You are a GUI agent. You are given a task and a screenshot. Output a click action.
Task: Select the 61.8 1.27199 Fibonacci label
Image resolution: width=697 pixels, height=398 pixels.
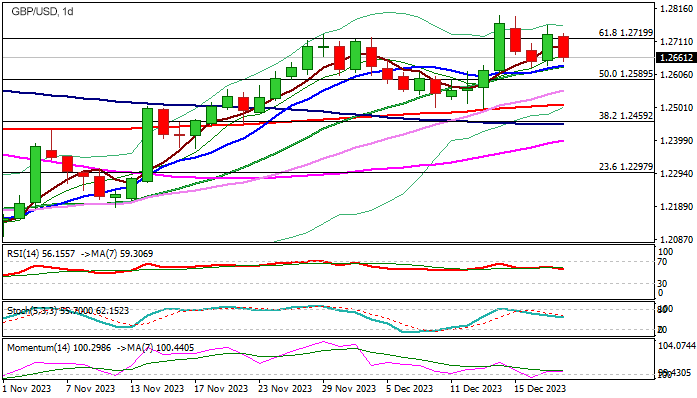[x=626, y=32]
